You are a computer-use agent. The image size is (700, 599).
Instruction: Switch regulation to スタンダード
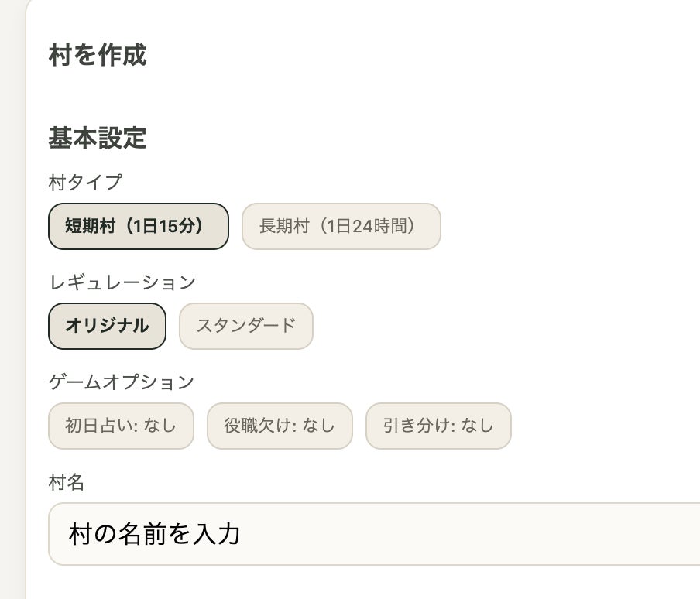[x=246, y=326]
